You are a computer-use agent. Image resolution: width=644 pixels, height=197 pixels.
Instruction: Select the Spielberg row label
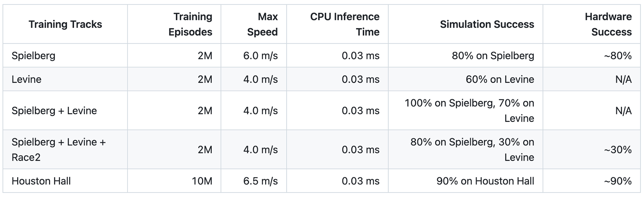[34, 55]
